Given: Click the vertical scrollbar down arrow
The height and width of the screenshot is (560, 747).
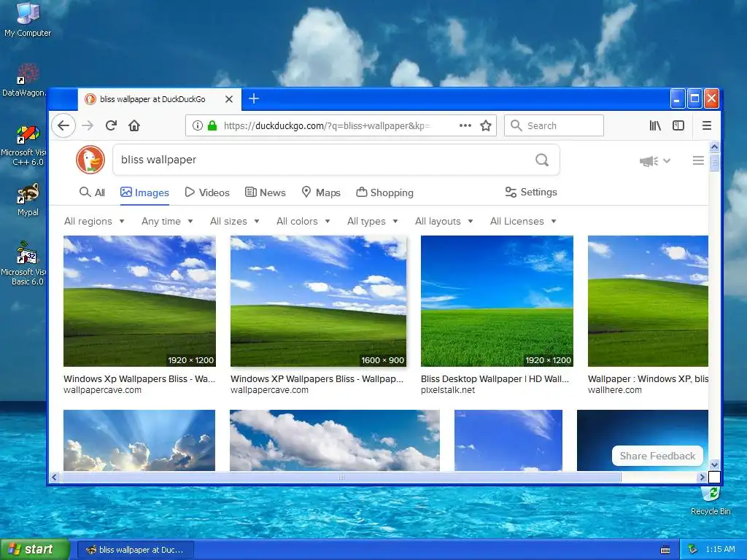Looking at the screenshot, I should [x=714, y=464].
